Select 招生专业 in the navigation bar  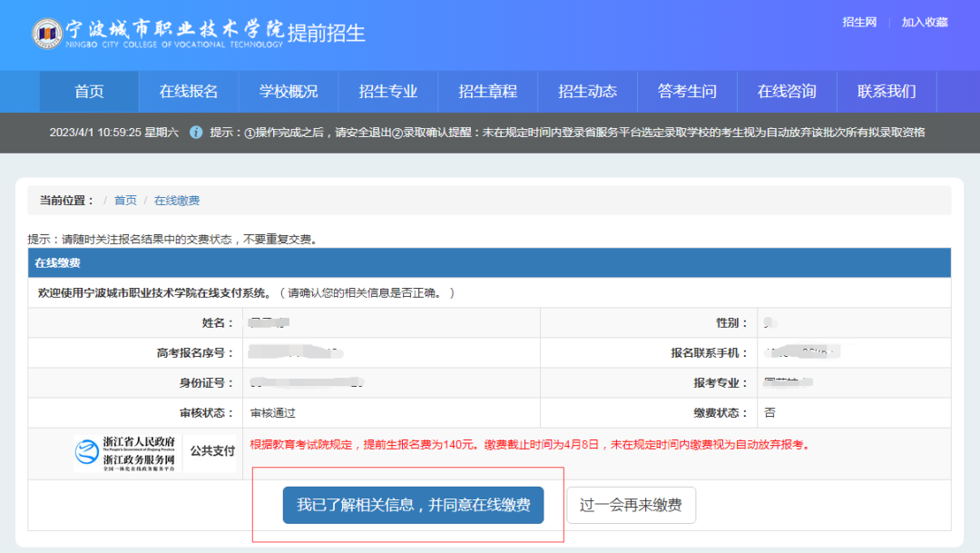point(388,92)
